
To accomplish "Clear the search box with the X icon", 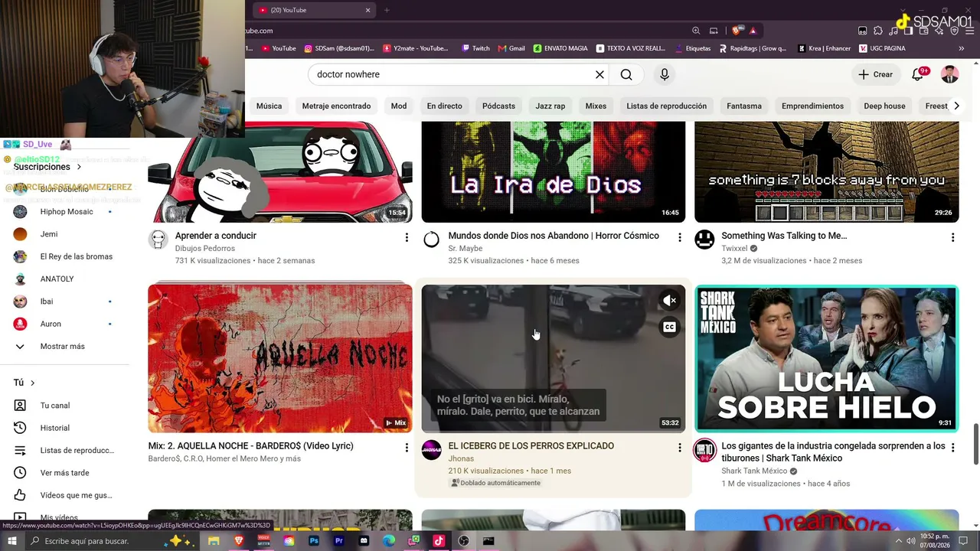I will [x=599, y=74].
